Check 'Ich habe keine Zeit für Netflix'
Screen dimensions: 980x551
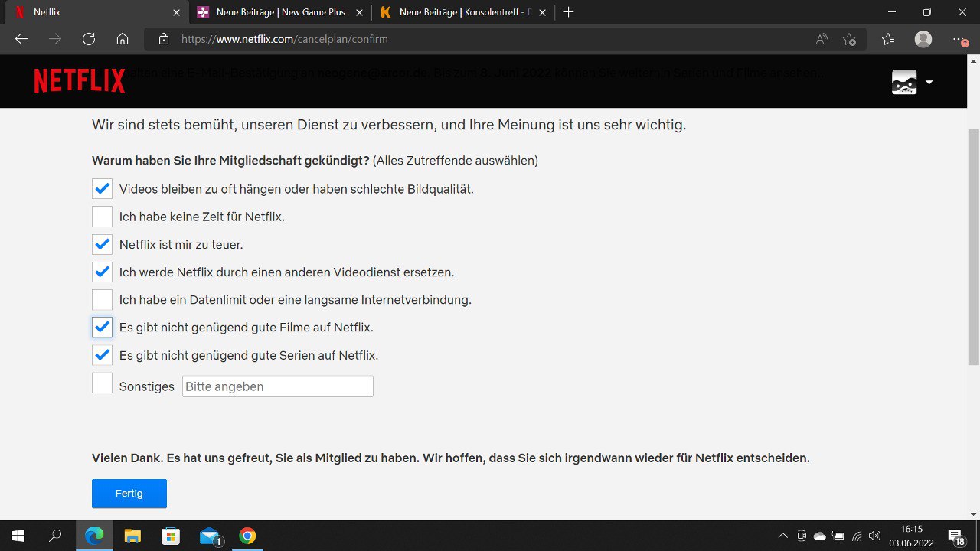pos(102,217)
